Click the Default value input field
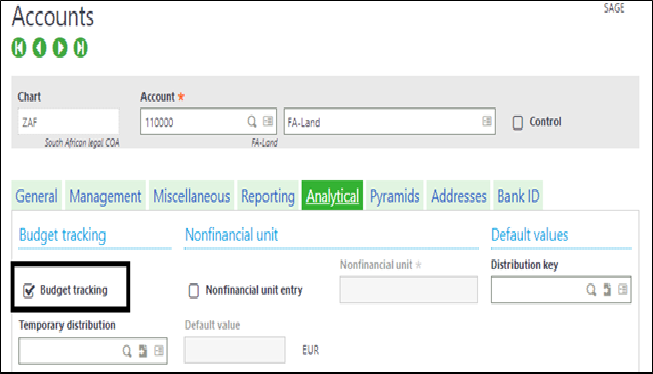Viewport: 653px width, 374px height. (x=235, y=350)
